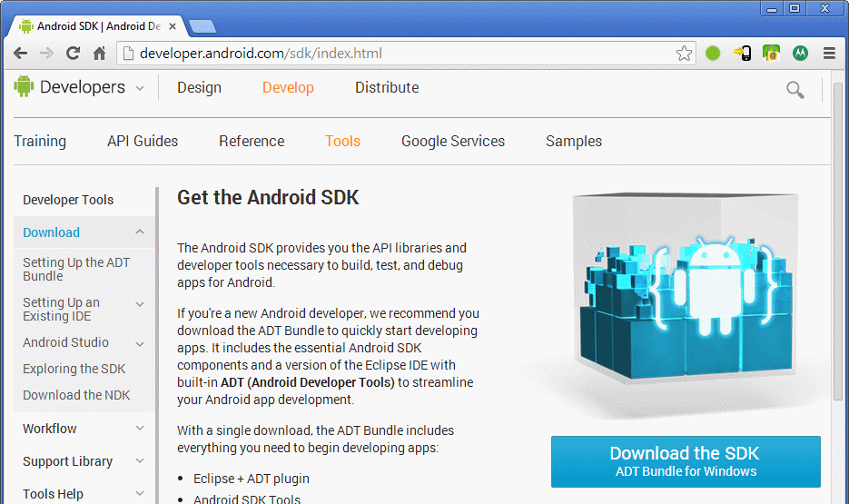Open the Android Studio sidebar link
The height and width of the screenshot is (504, 849).
pos(65,342)
